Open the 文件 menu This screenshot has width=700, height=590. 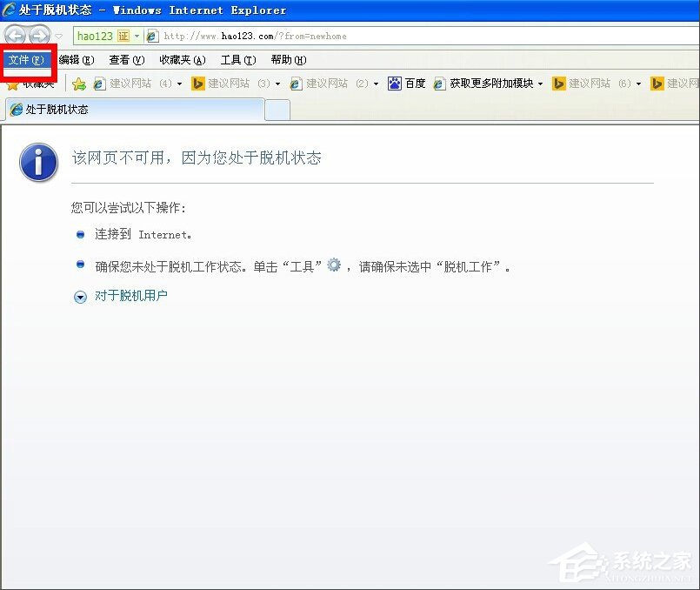pyautogui.click(x=24, y=60)
